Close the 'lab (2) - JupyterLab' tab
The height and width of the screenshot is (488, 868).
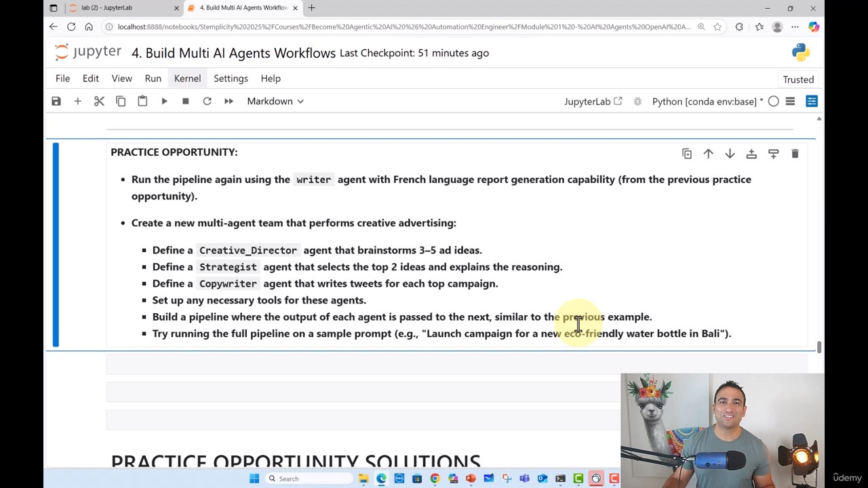tap(177, 8)
